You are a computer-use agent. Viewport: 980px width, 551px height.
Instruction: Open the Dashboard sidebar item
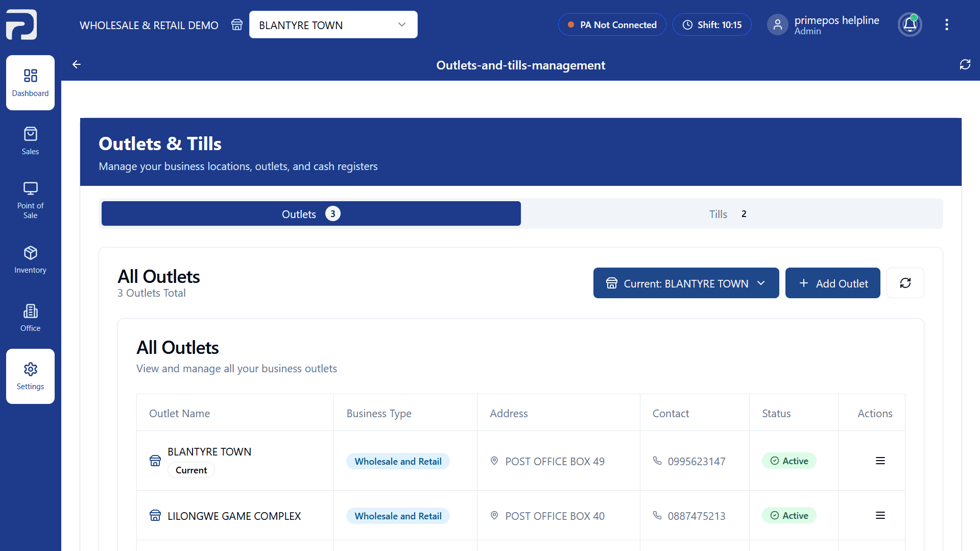(30, 83)
